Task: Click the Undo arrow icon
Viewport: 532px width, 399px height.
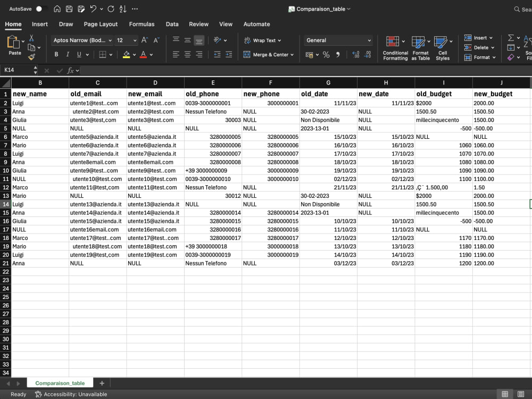Action: tap(93, 9)
